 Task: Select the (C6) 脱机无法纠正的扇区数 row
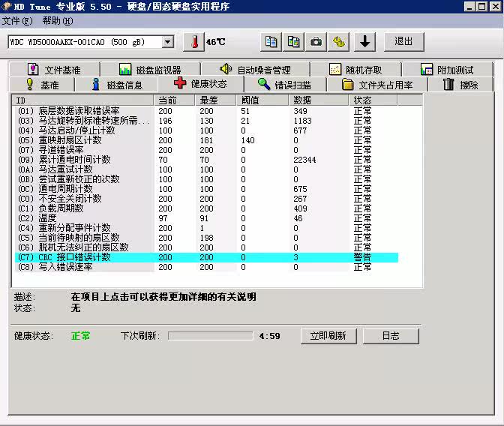pyautogui.click(x=207, y=247)
